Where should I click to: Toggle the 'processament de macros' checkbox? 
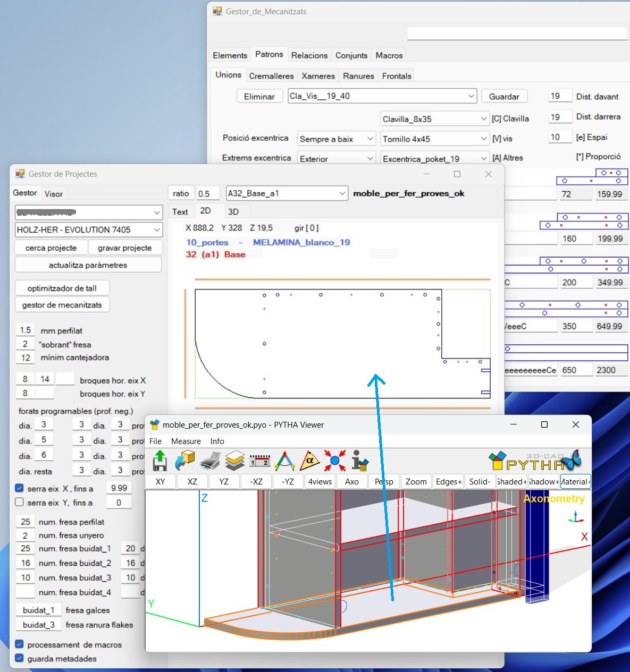19,644
